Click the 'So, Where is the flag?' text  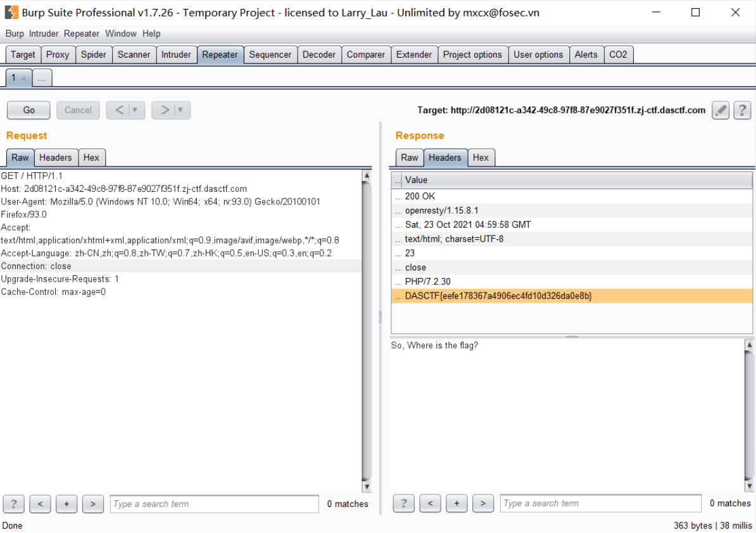pyautogui.click(x=434, y=346)
